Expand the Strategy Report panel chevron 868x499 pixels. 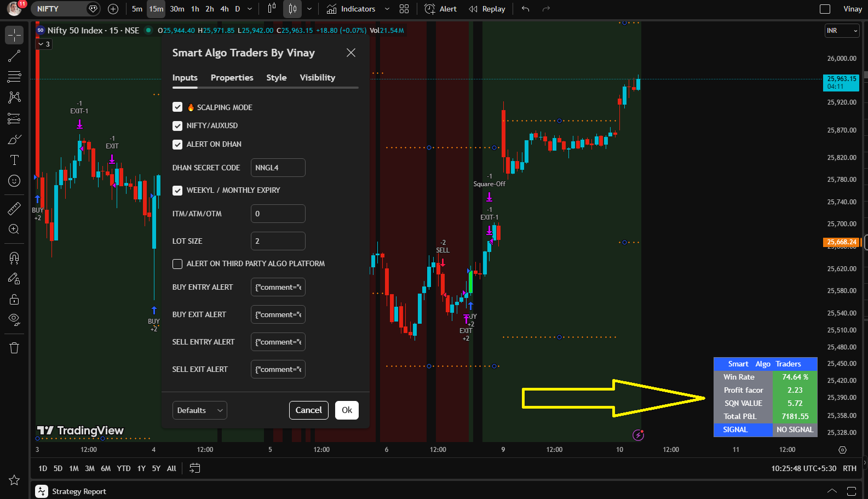click(x=832, y=491)
